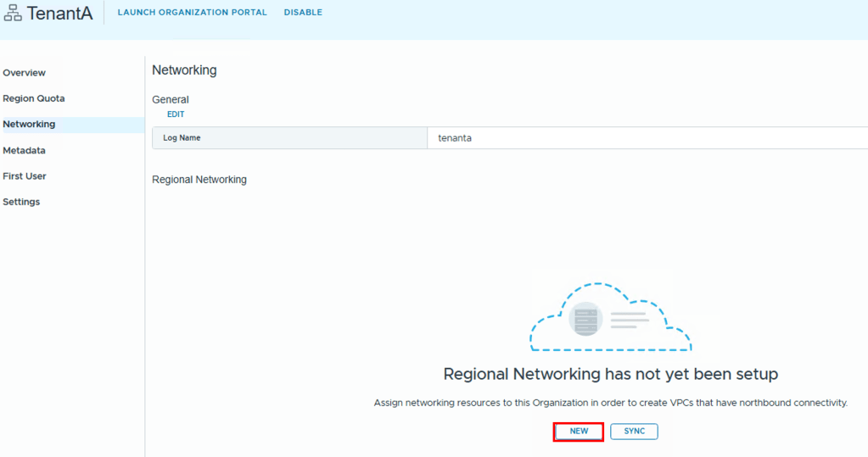Click the General subsection heading
This screenshot has height=457, width=868.
coord(171,99)
